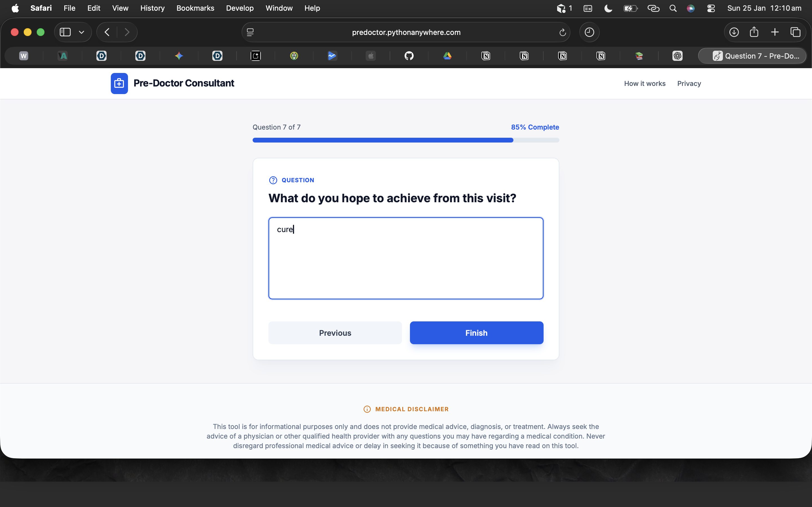The image size is (812, 507).
Task: Open the ChatGPT pinned tab
Action: [x=677, y=56]
